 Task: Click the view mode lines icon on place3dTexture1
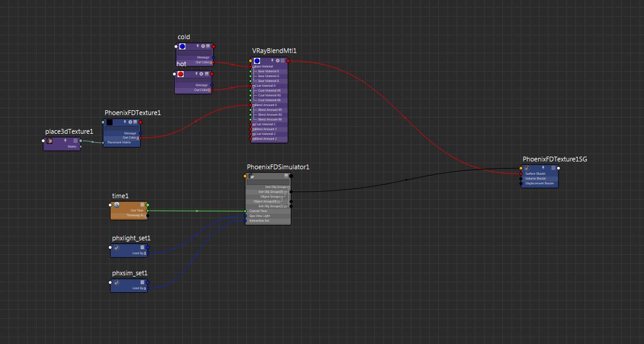[76, 140]
